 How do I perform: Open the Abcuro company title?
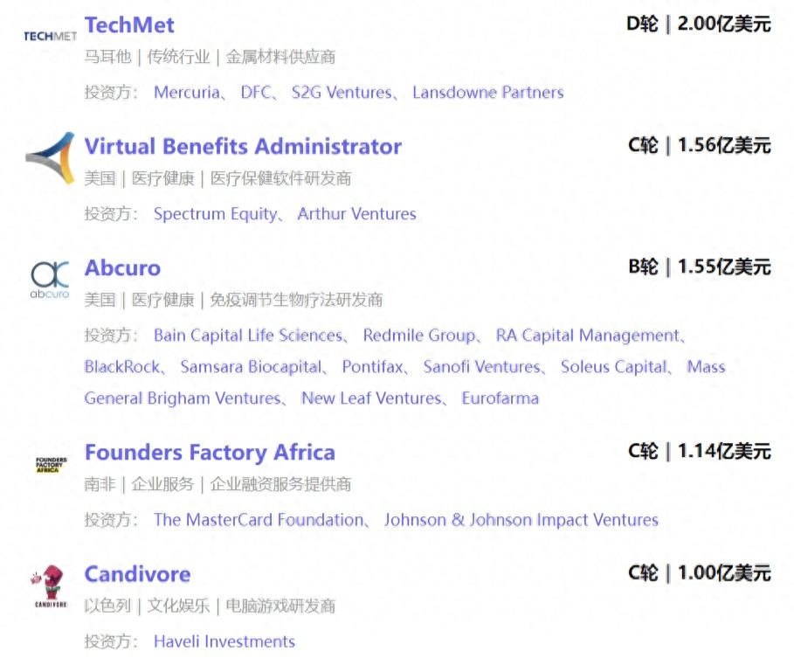(122, 267)
